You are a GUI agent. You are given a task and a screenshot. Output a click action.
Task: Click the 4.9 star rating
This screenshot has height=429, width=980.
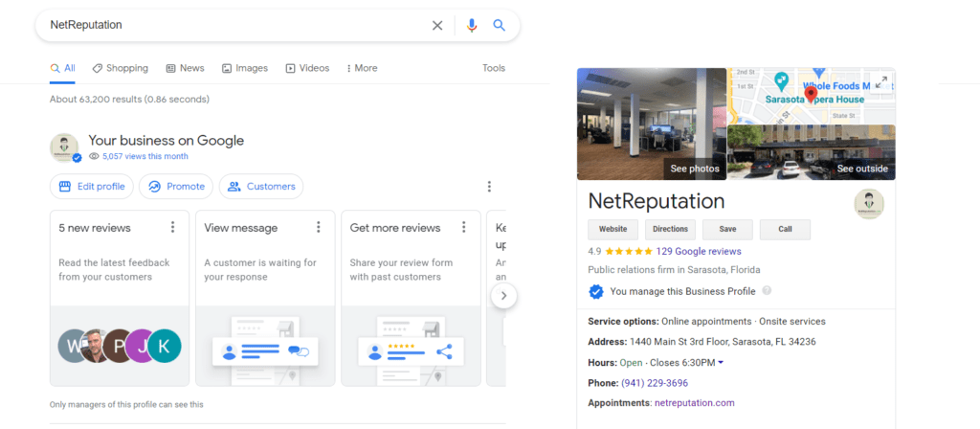point(620,252)
